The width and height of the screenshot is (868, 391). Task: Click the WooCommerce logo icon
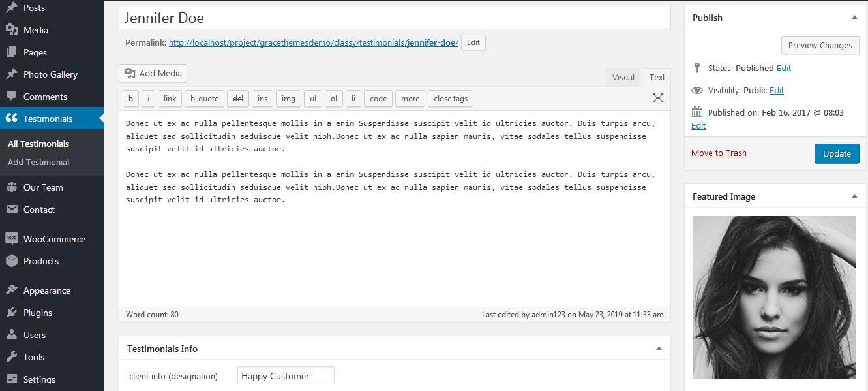pos(12,239)
